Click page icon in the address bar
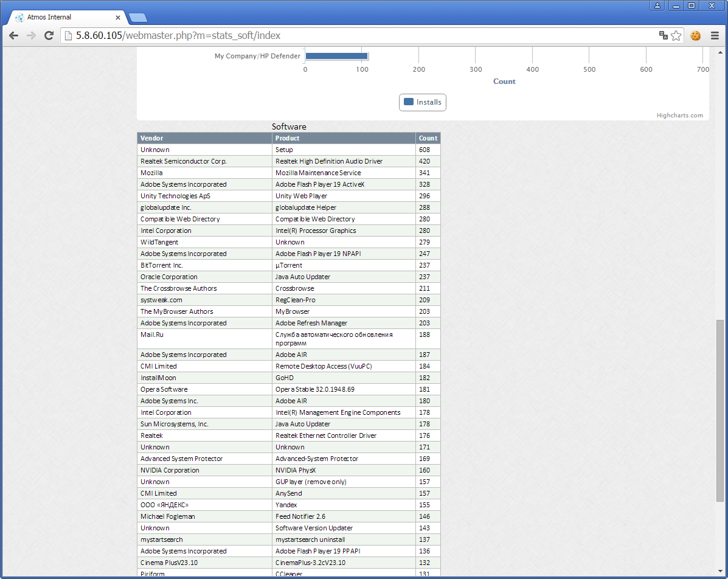Screen dimensions: 728x579 [68, 36]
